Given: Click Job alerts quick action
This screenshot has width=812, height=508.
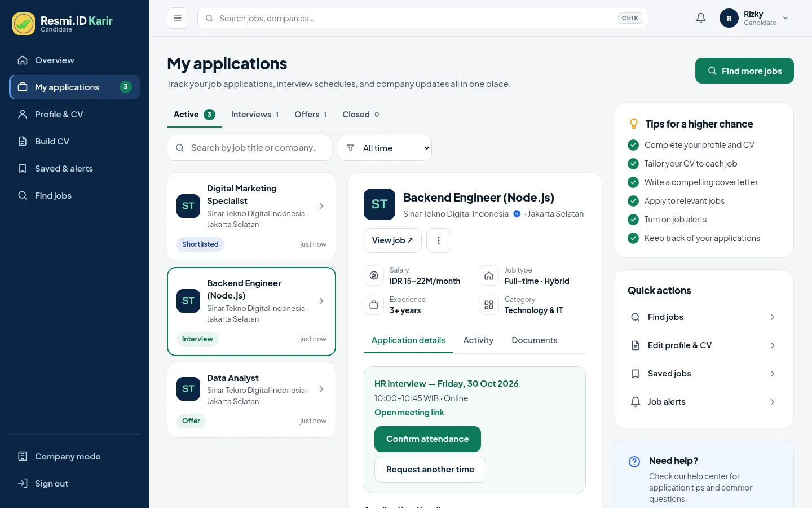Looking at the screenshot, I should 704,402.
